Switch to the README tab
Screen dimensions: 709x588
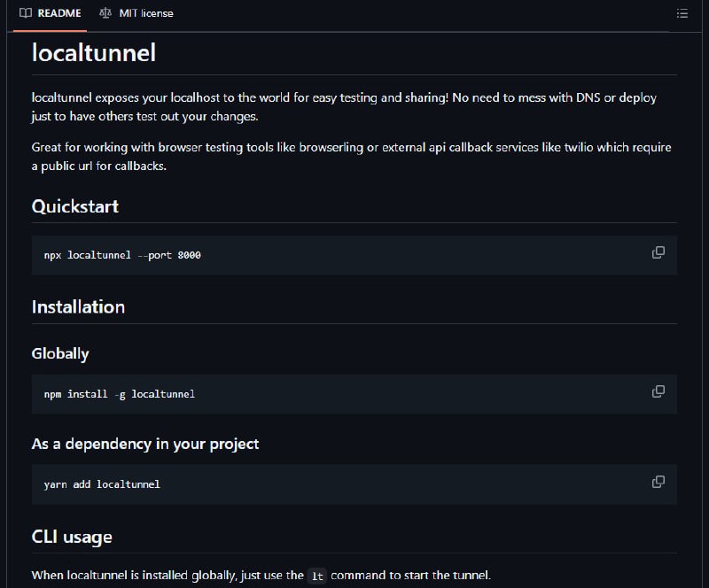tap(51, 13)
